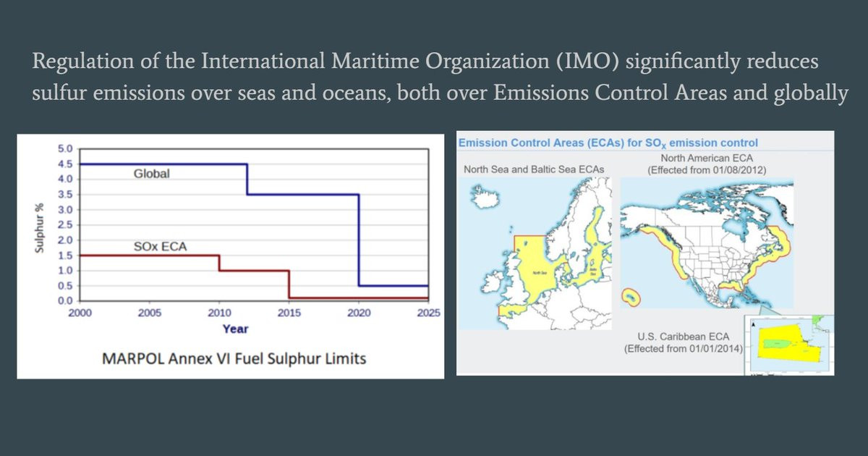Click the 2005 tick on the year axis
The image size is (868, 456).
[149, 313]
